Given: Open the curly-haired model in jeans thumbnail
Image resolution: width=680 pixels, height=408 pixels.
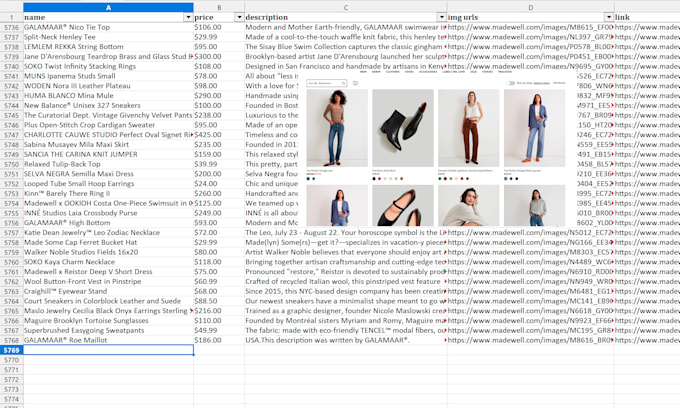Looking at the screenshot, I should (337, 128).
